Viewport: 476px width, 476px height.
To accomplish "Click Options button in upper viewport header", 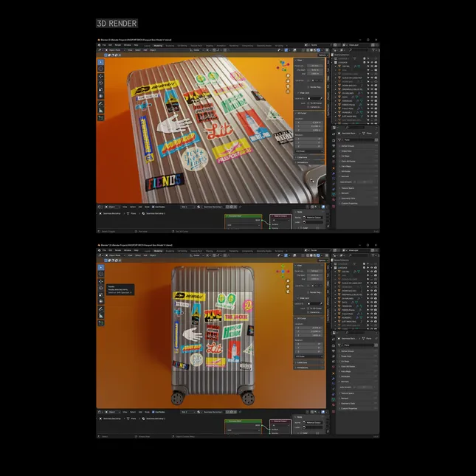I will [322, 55].
